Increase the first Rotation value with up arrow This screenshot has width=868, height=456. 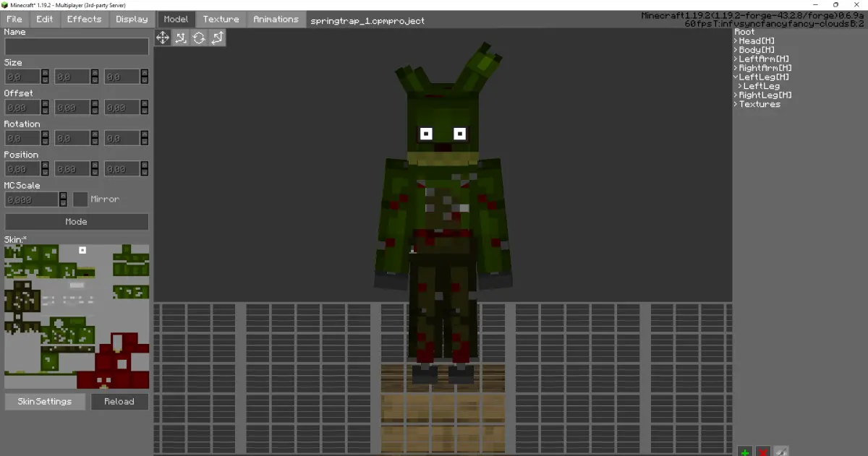click(x=45, y=134)
